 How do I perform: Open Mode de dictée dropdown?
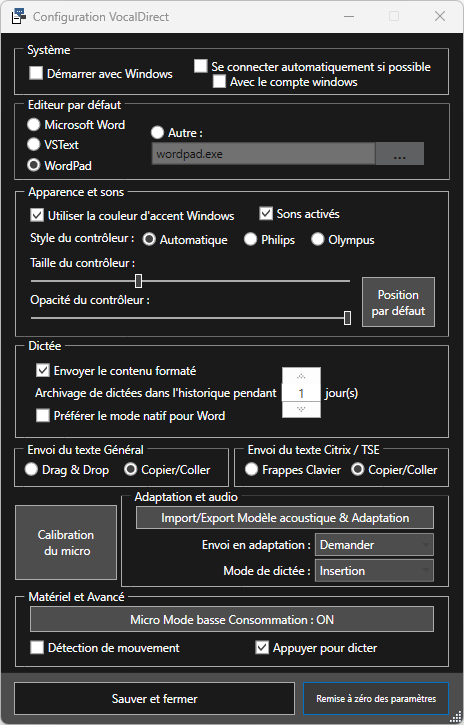click(x=374, y=571)
